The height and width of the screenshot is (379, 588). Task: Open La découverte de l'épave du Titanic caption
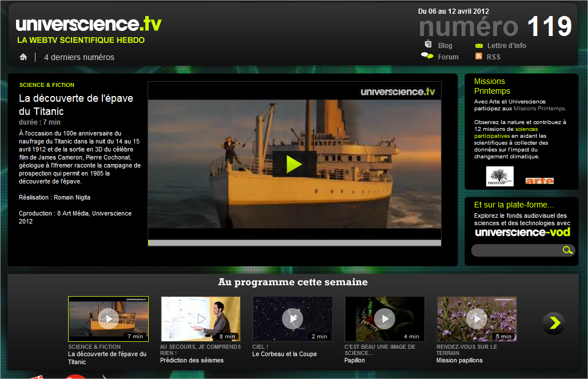(108, 358)
